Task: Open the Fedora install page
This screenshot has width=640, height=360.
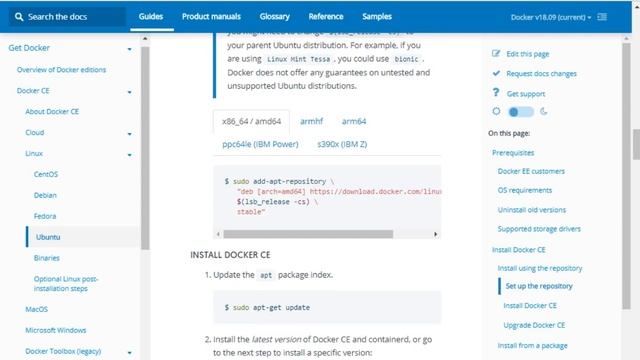Action: (45, 216)
